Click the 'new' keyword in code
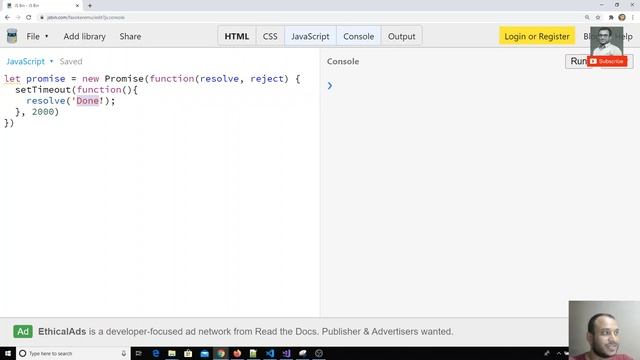 pos(91,79)
